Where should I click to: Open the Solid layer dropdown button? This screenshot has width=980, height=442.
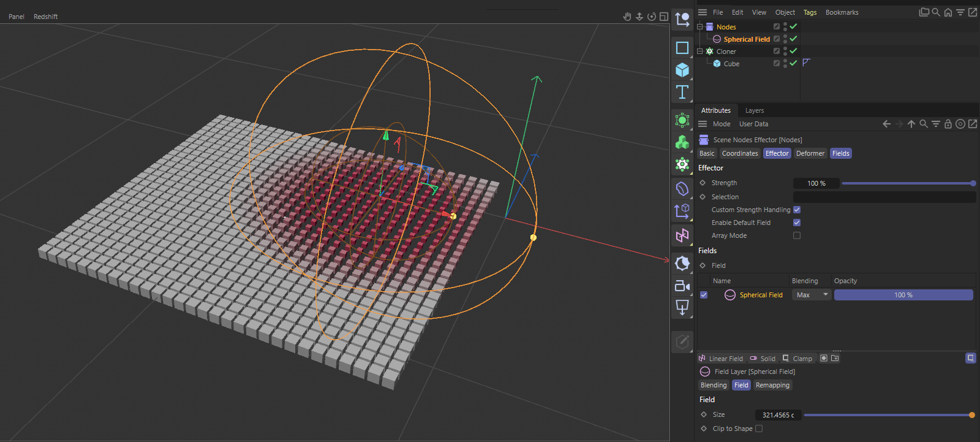[763, 359]
